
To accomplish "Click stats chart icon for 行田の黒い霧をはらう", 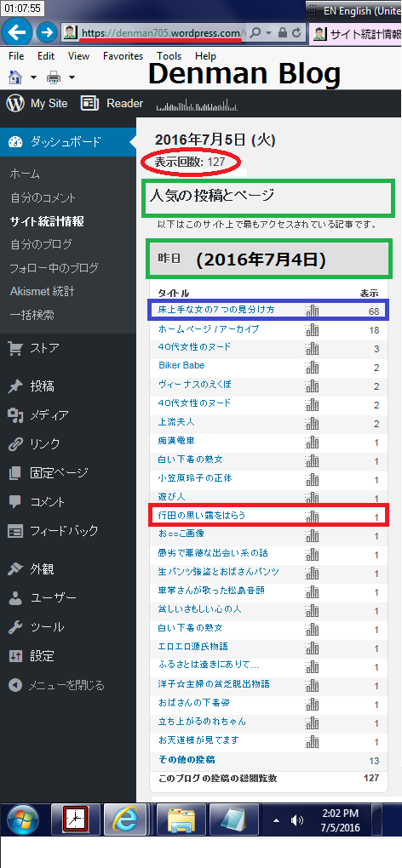I will pos(313,516).
